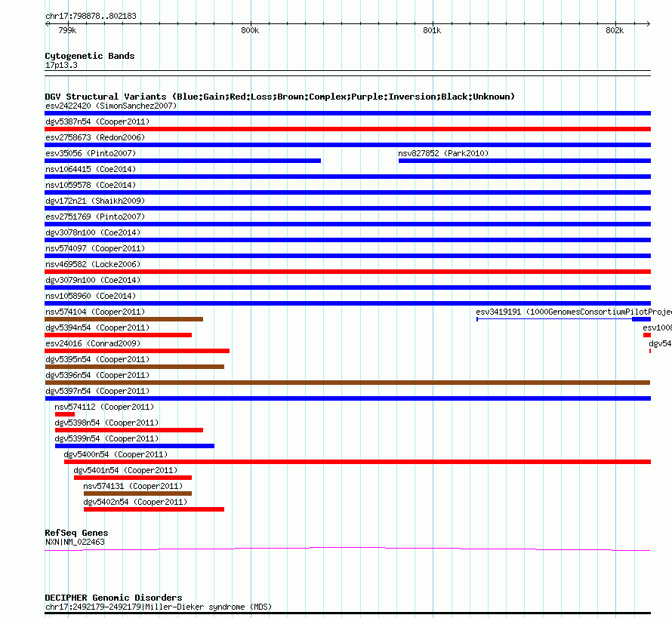Click the 801k position on the ruler

click(432, 30)
